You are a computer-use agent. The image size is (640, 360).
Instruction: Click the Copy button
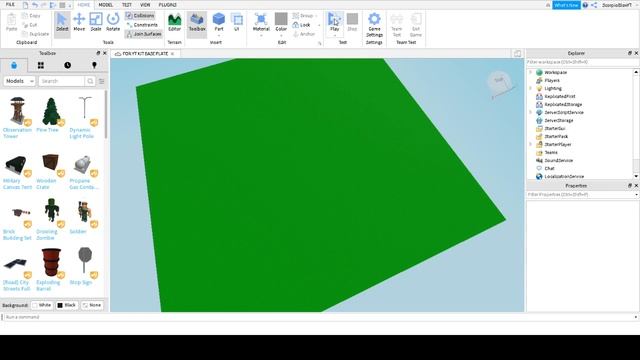click(x=31, y=16)
